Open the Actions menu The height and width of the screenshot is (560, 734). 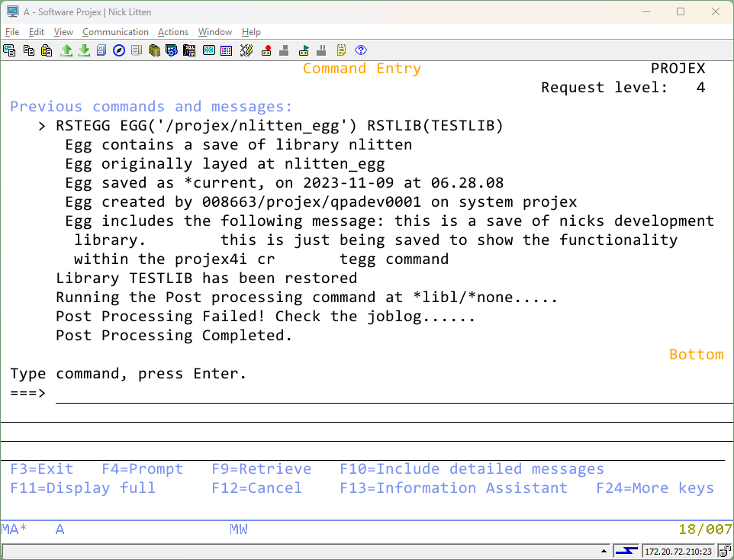click(x=173, y=32)
